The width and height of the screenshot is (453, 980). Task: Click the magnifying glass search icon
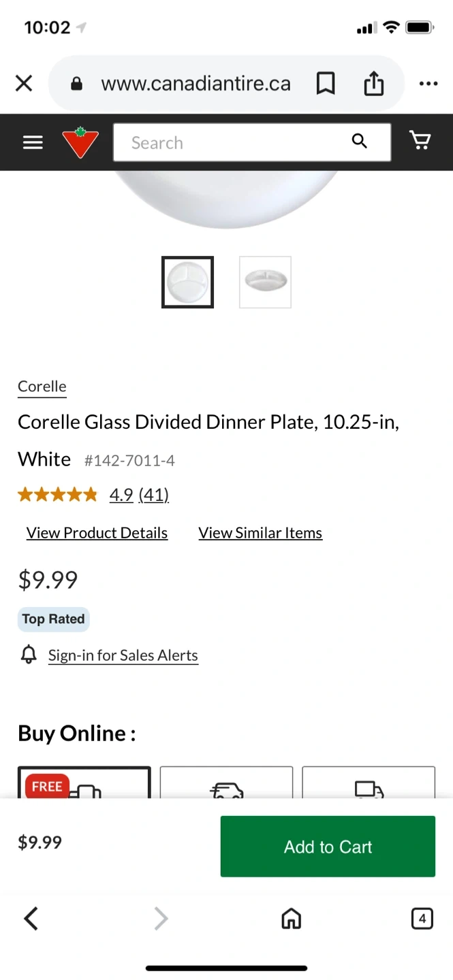pos(359,142)
